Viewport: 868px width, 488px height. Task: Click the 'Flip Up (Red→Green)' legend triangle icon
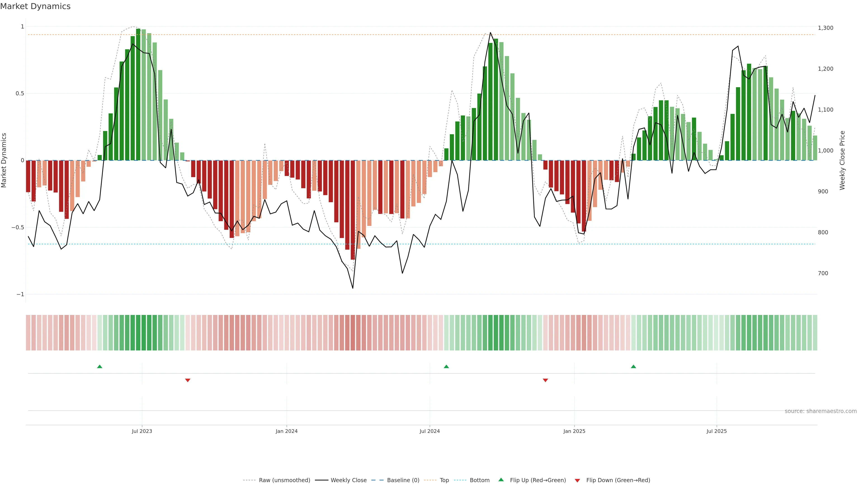pos(501,480)
